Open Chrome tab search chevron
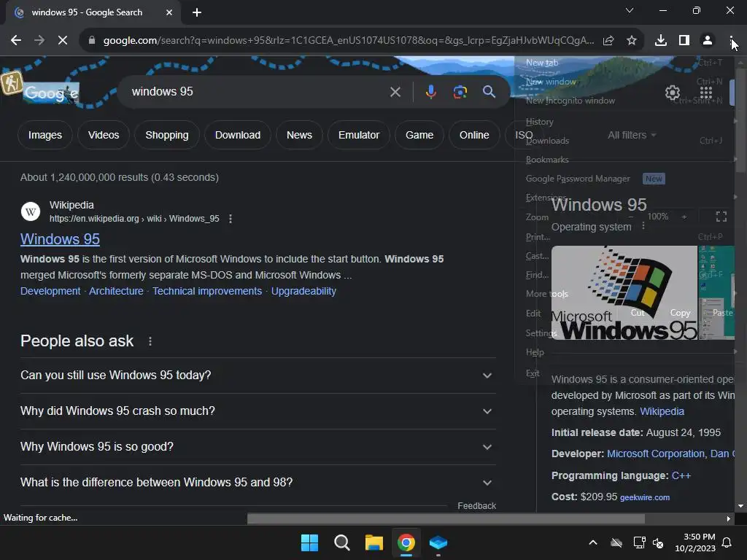 [x=630, y=10]
